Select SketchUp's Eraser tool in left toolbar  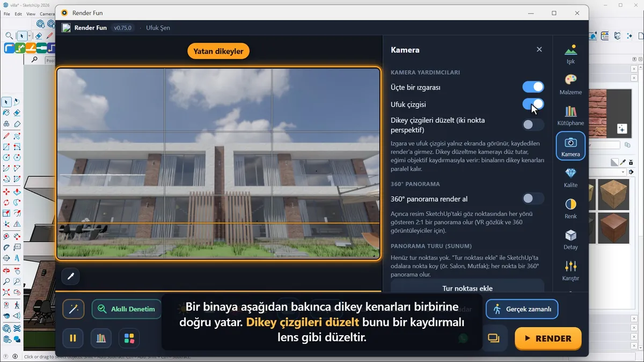click(17, 113)
